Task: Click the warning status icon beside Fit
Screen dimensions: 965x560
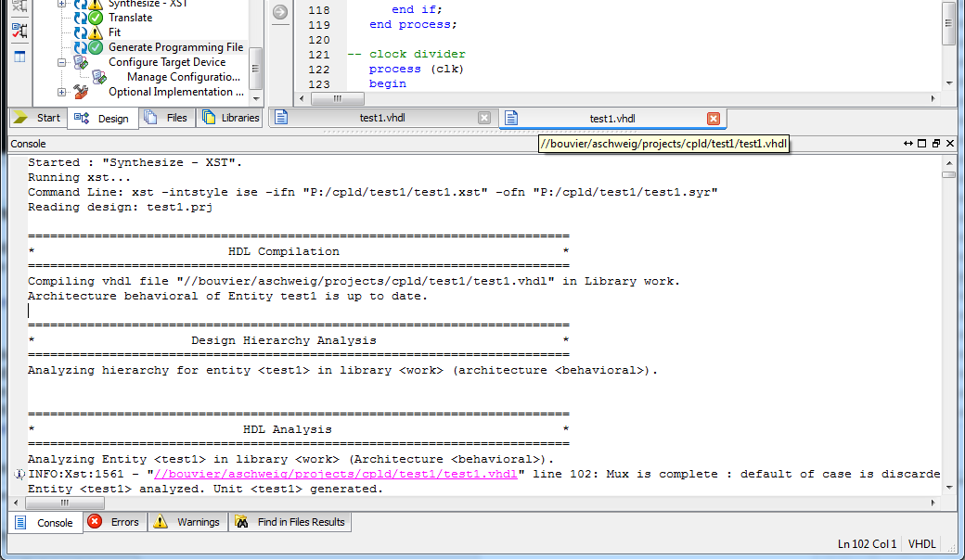Action: [96, 32]
